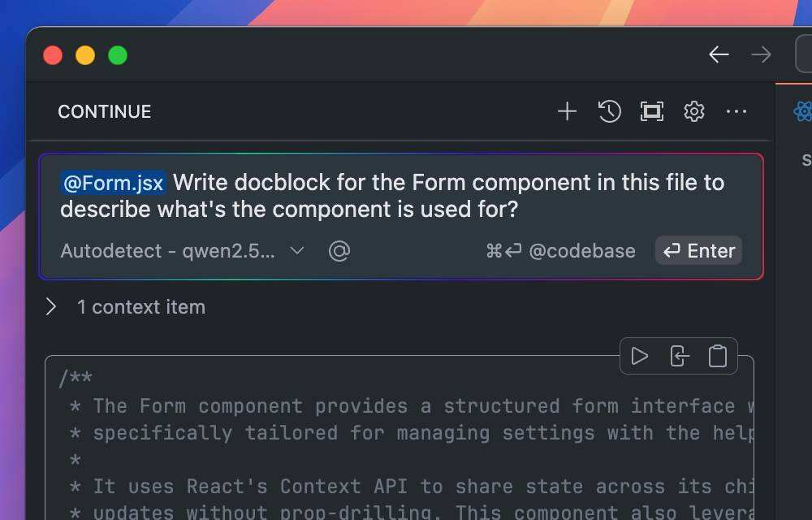Screen dimensions: 812x520
Task: Open the Autodetect model selector dropdown
Action: click(x=182, y=251)
